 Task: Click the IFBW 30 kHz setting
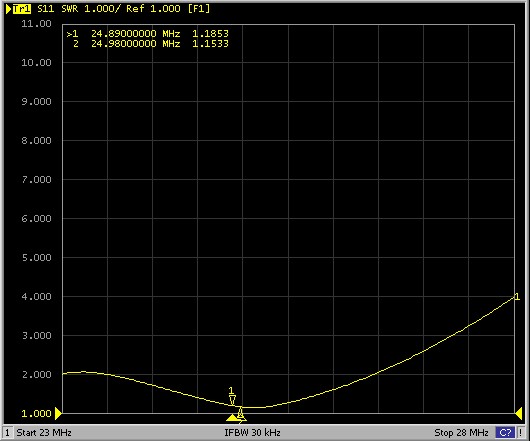click(x=252, y=433)
